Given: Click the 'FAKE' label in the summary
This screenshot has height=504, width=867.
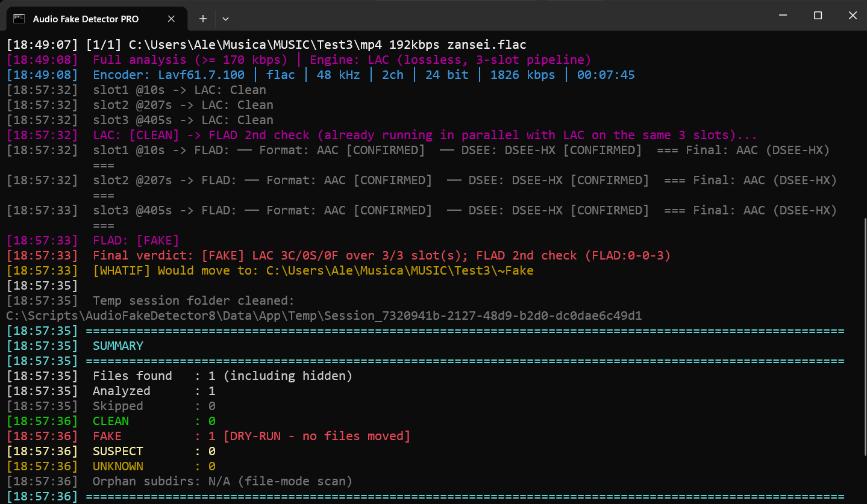Looking at the screenshot, I should pos(107,436).
